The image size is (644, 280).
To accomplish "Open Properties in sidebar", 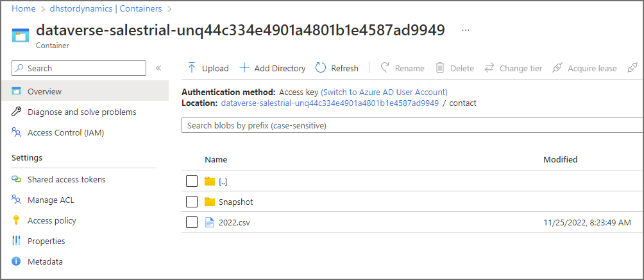I will (x=46, y=241).
